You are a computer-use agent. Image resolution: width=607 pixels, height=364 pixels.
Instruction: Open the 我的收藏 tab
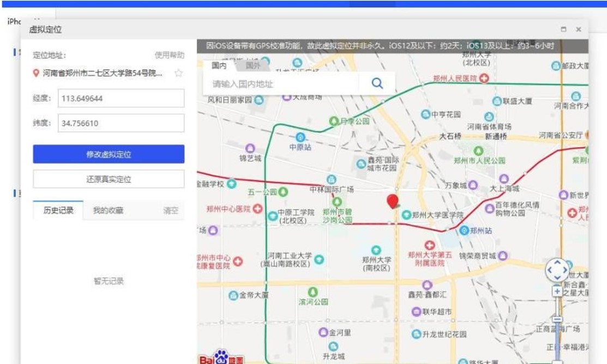click(108, 210)
